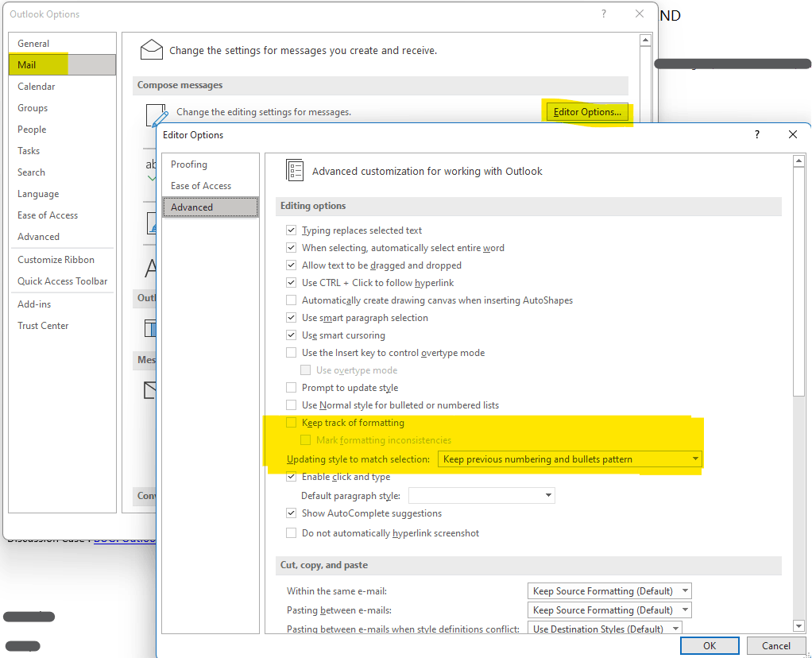Toggle Use smart cursoring checkbox

[292, 335]
